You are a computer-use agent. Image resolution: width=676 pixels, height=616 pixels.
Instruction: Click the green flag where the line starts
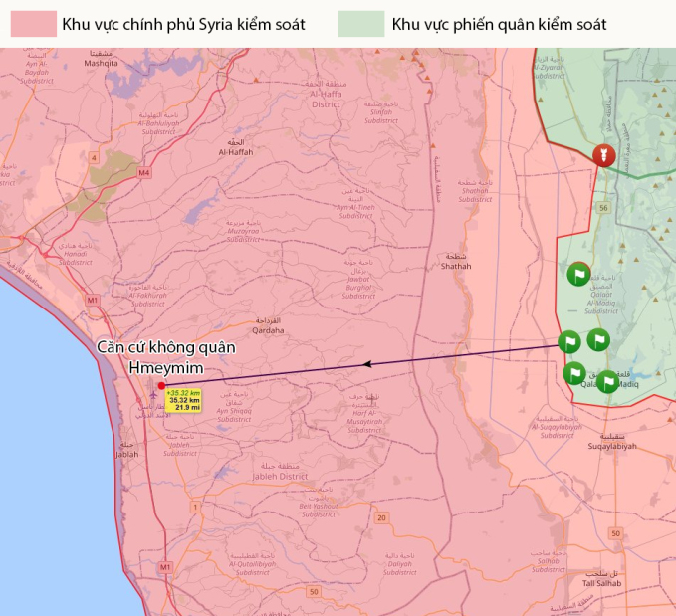click(x=568, y=343)
